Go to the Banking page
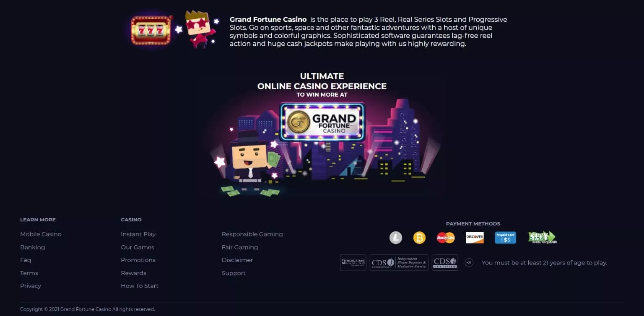 coord(32,247)
